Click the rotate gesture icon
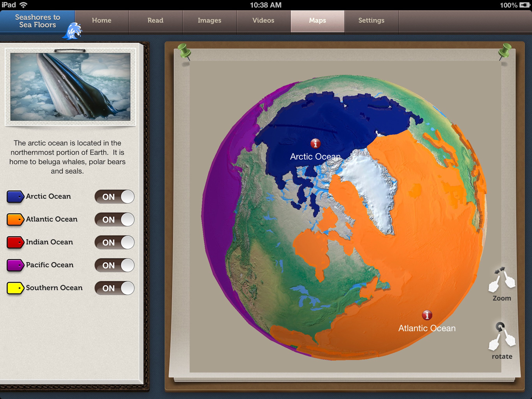 point(502,337)
